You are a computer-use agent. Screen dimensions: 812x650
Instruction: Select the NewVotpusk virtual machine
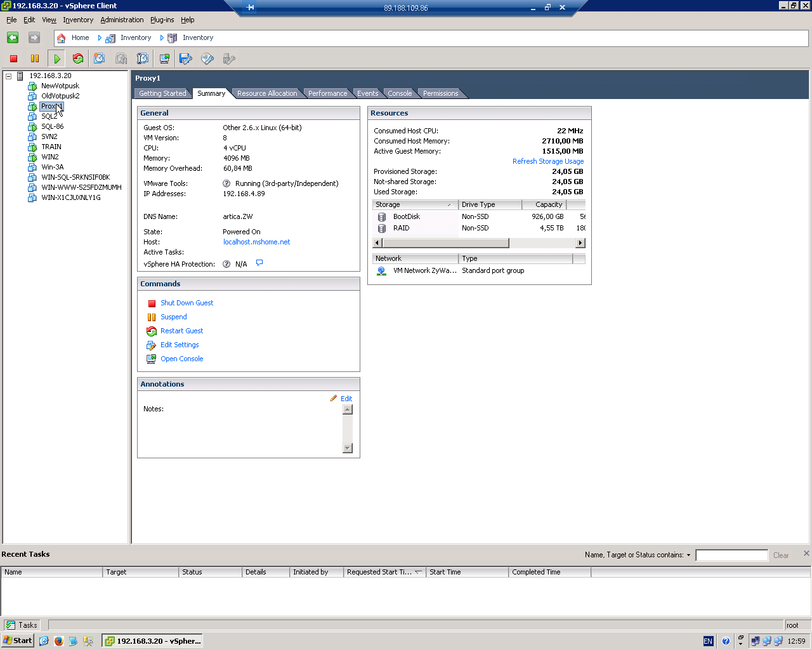60,86
